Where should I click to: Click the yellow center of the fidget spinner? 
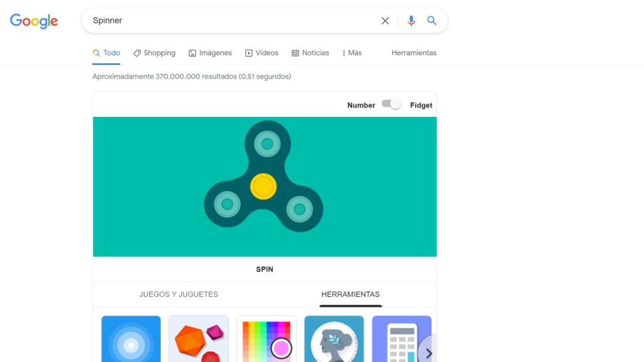tap(264, 187)
